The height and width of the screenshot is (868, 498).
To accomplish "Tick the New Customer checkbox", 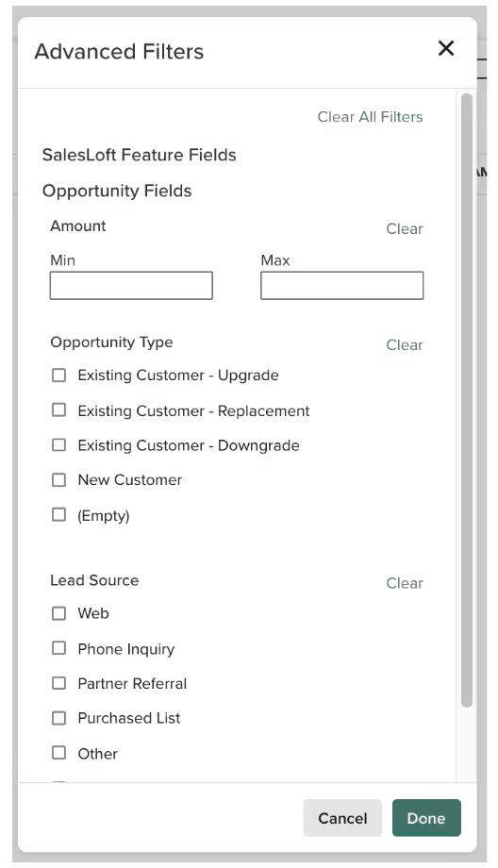I will [x=58, y=480].
